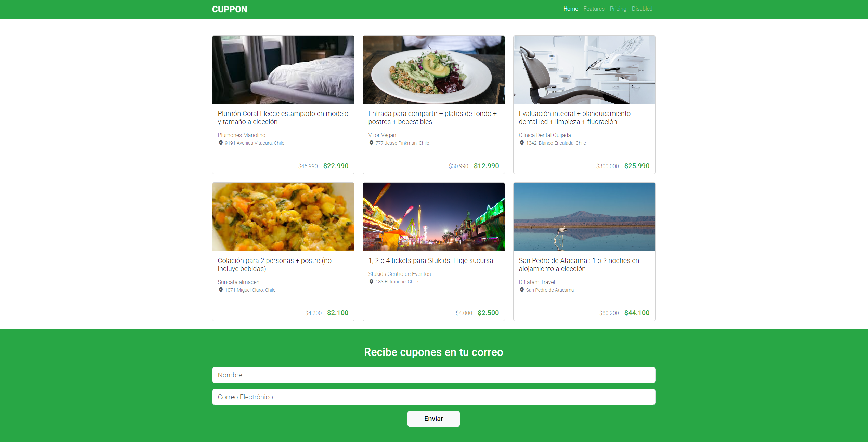
Task: Click the CUPPON brand logo
Action: (x=230, y=9)
